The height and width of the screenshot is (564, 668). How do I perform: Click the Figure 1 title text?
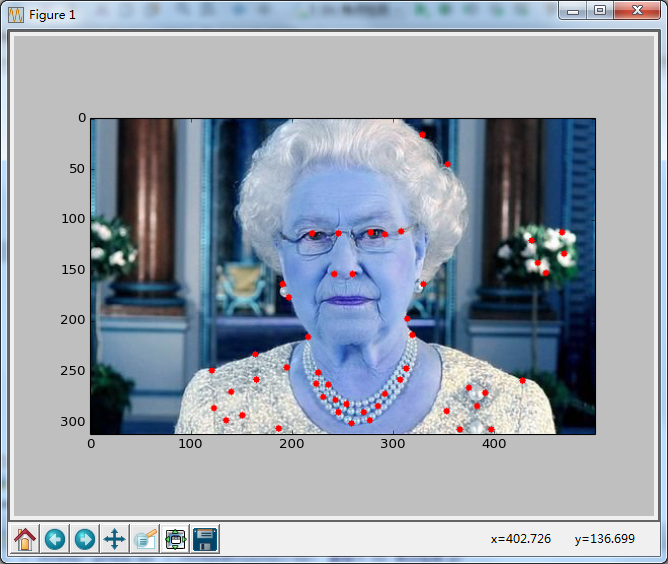tap(52, 15)
